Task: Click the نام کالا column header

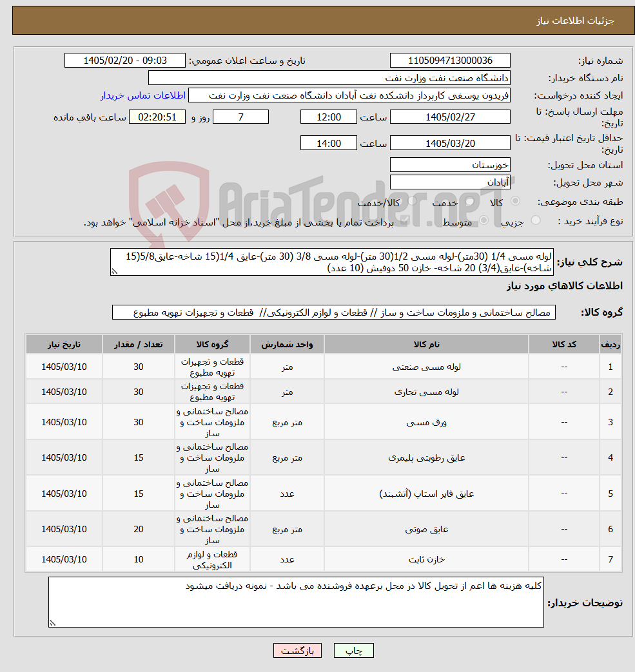Action: pyautogui.click(x=427, y=345)
